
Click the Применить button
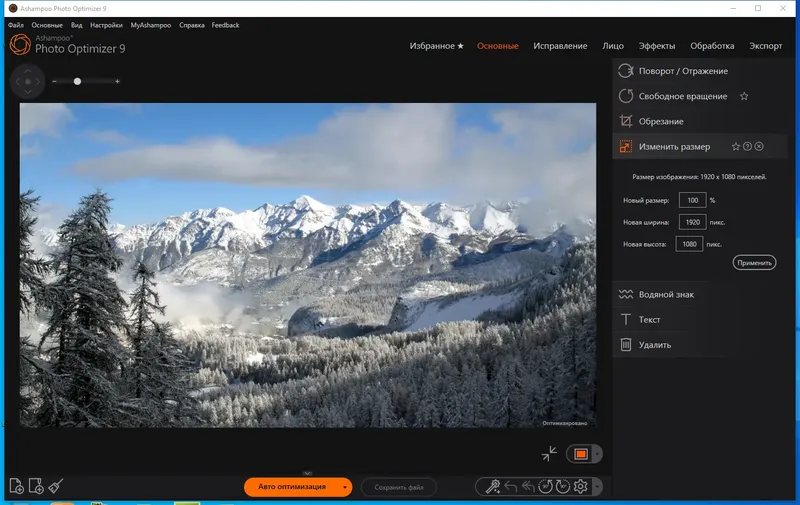pyautogui.click(x=754, y=263)
